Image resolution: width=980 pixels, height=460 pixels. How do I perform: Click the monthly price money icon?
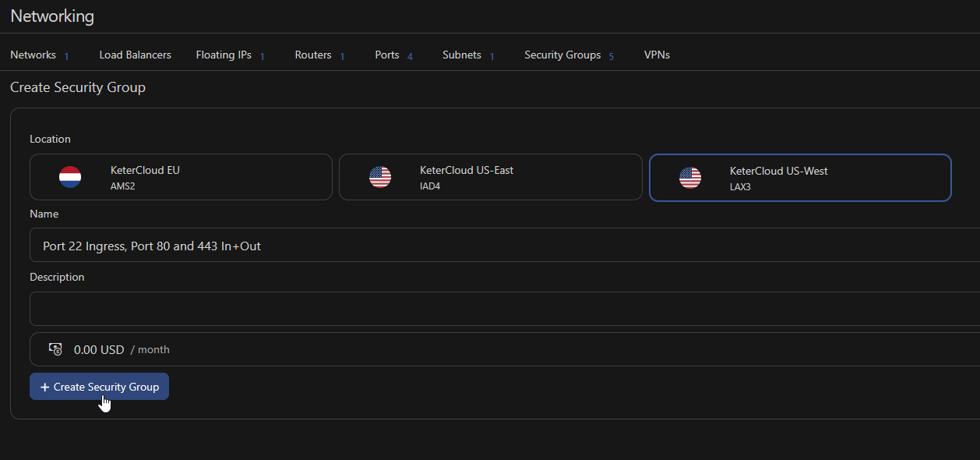pos(55,349)
